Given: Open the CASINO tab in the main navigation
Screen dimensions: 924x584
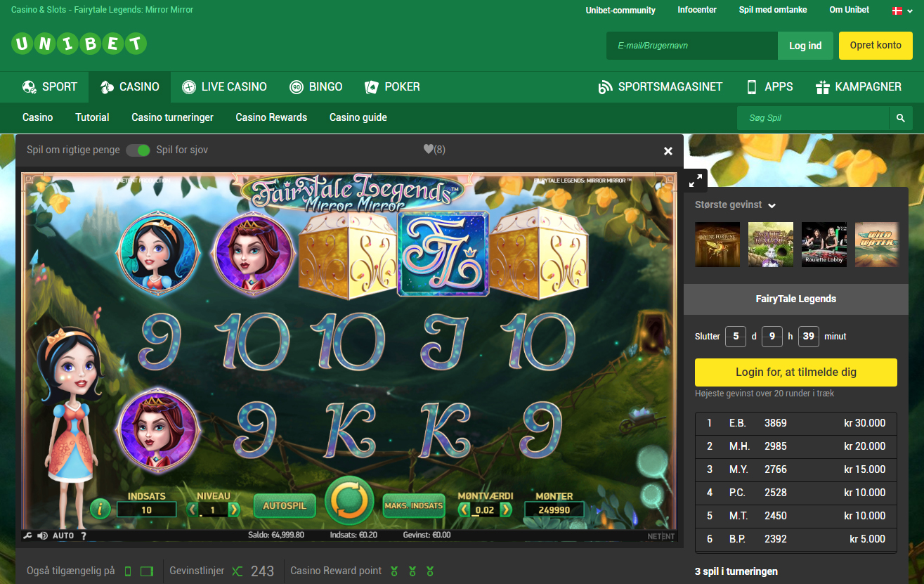Looking at the screenshot, I should 129,86.
